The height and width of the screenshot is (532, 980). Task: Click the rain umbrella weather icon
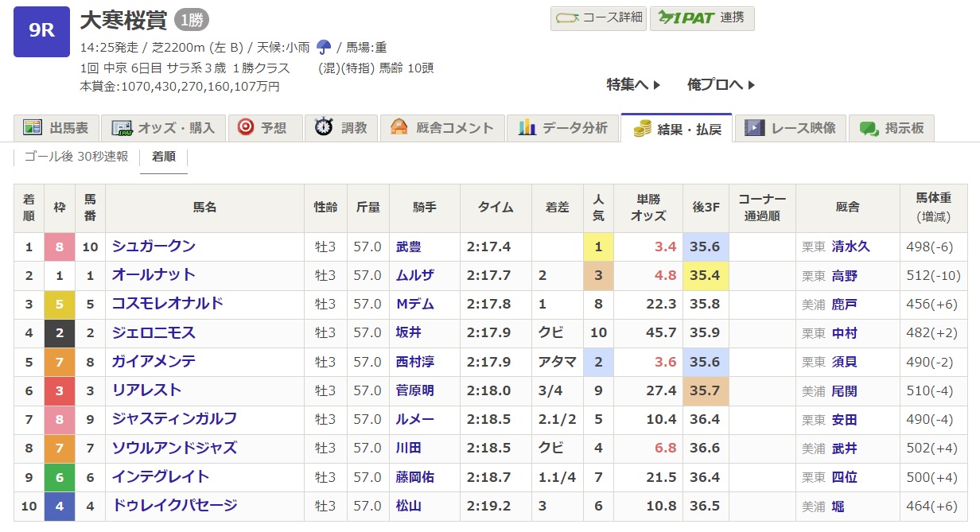click(x=324, y=47)
